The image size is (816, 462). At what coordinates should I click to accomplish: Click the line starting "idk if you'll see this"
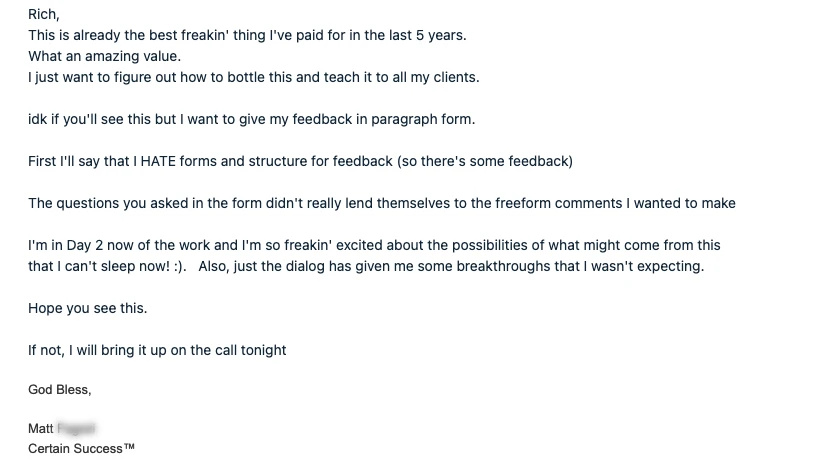pyautogui.click(x=251, y=119)
